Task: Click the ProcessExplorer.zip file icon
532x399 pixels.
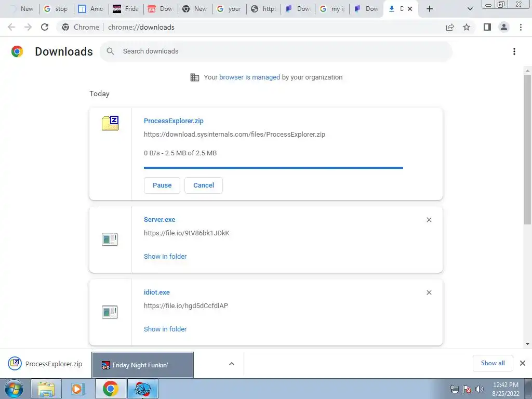Action: 110,123
